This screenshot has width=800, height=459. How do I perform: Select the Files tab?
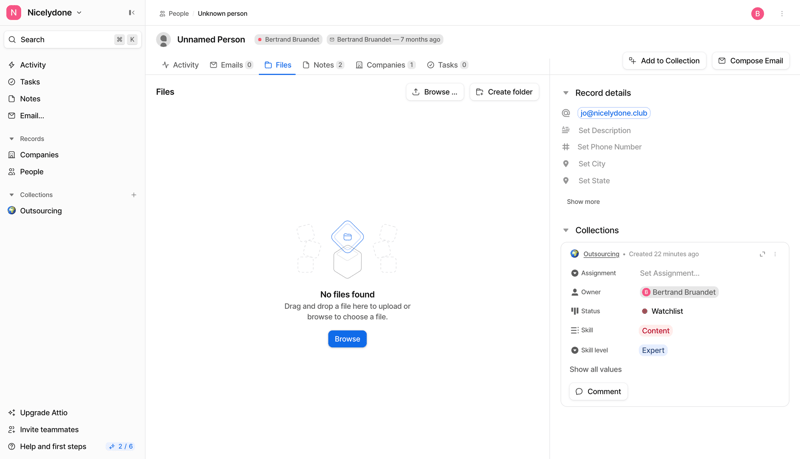click(x=278, y=65)
